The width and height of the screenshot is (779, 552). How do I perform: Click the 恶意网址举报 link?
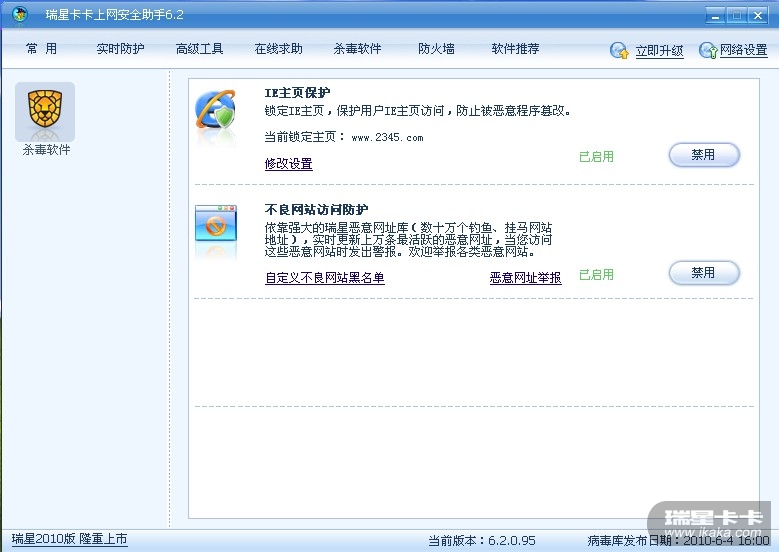click(526, 278)
